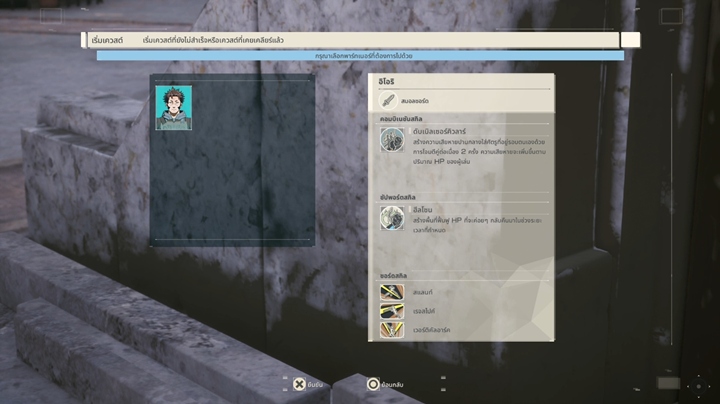Click the blue partner selection prompt bar

pyautogui.click(x=360, y=56)
